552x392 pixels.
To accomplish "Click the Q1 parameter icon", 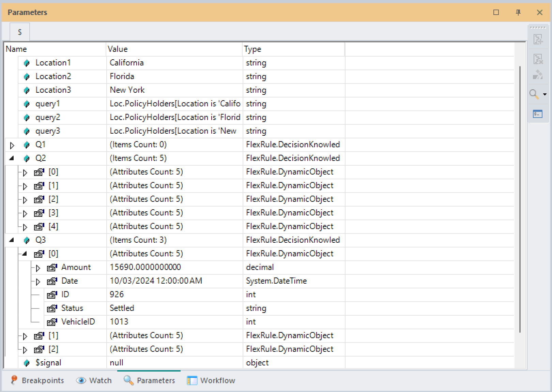I will click(27, 145).
